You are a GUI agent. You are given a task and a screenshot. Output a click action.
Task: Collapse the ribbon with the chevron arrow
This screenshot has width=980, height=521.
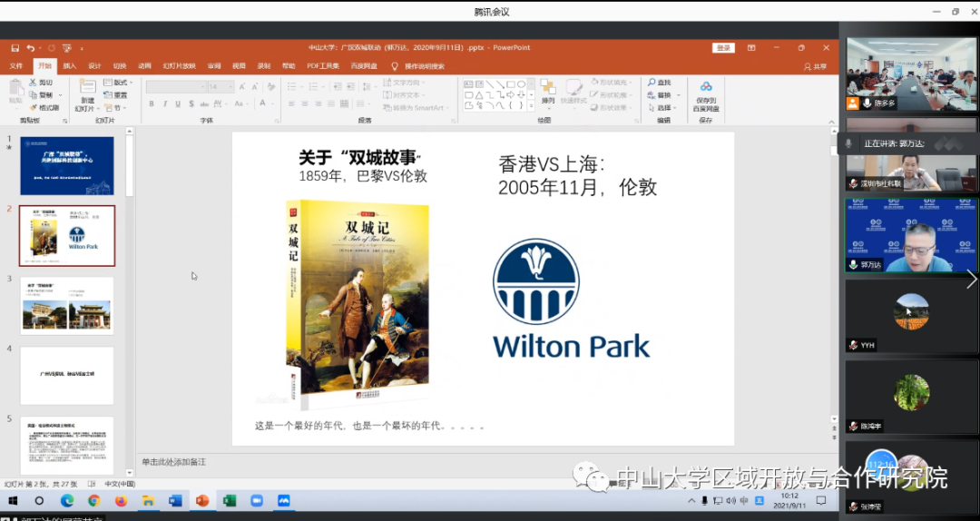pyautogui.click(x=831, y=122)
